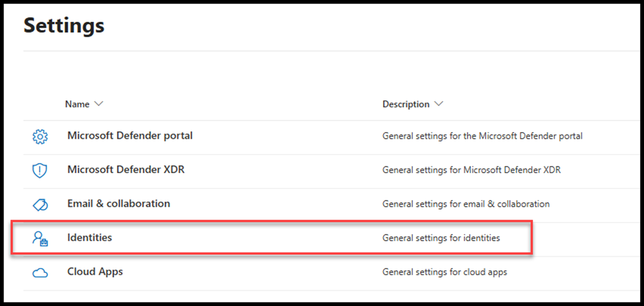Click the Cloud Apps cloud icon
The height and width of the screenshot is (306, 644).
pos(40,272)
